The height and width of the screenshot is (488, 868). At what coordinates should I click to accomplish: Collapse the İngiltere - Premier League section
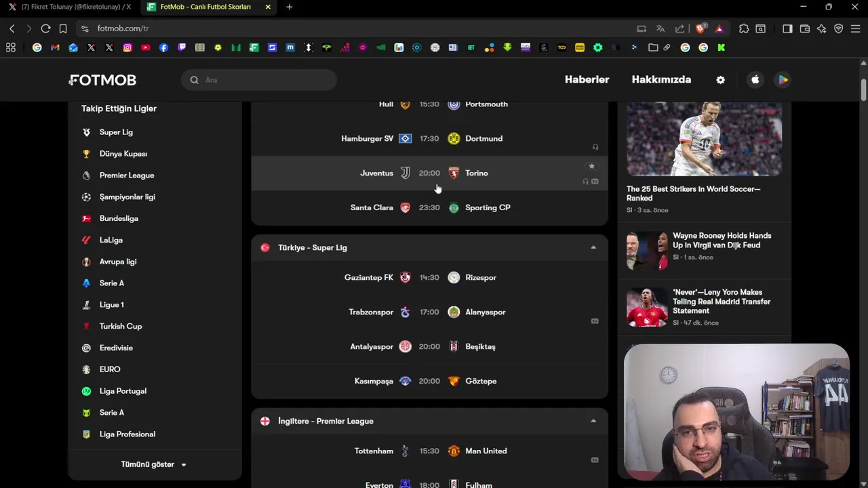[593, 421]
